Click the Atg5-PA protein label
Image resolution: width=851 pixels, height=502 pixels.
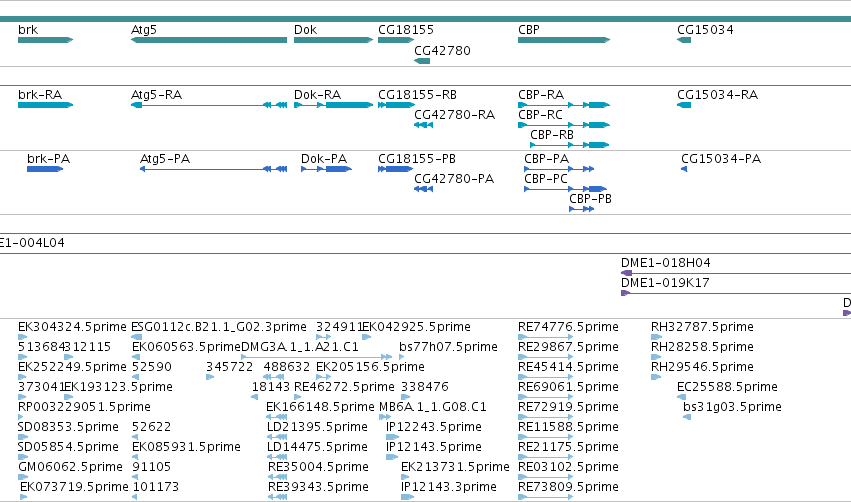point(165,159)
